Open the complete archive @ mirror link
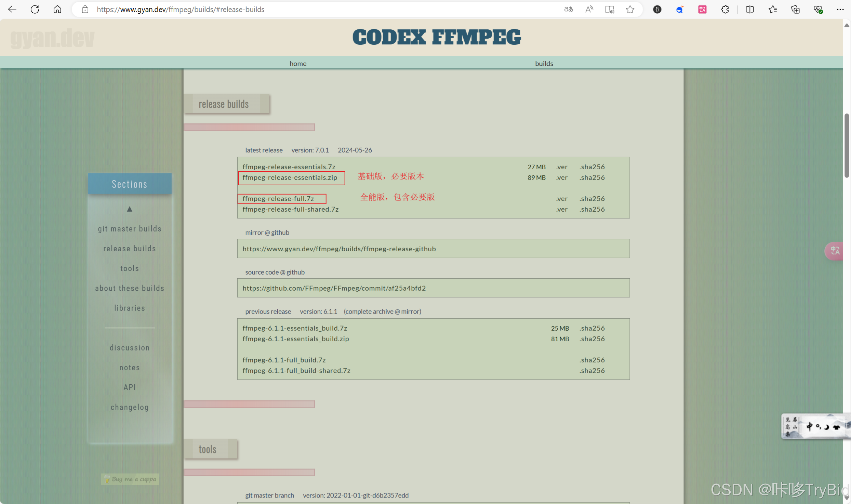This screenshot has height=504, width=851. tap(383, 311)
